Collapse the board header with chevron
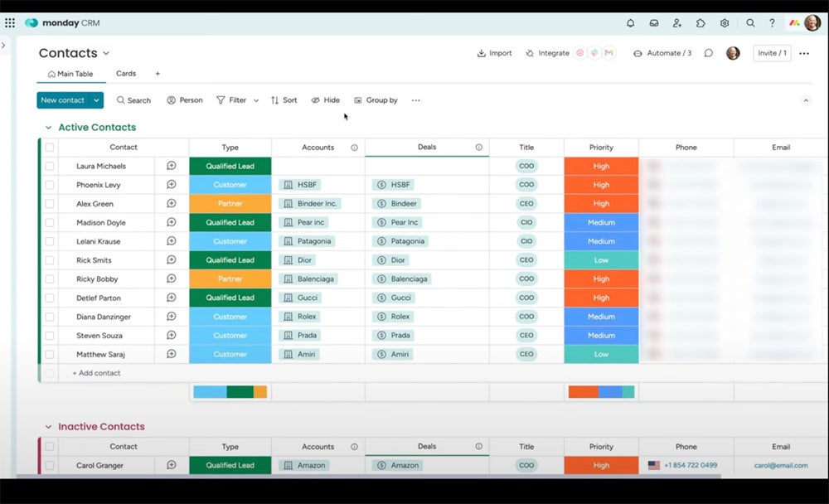This screenshot has width=829, height=504. coord(806,100)
